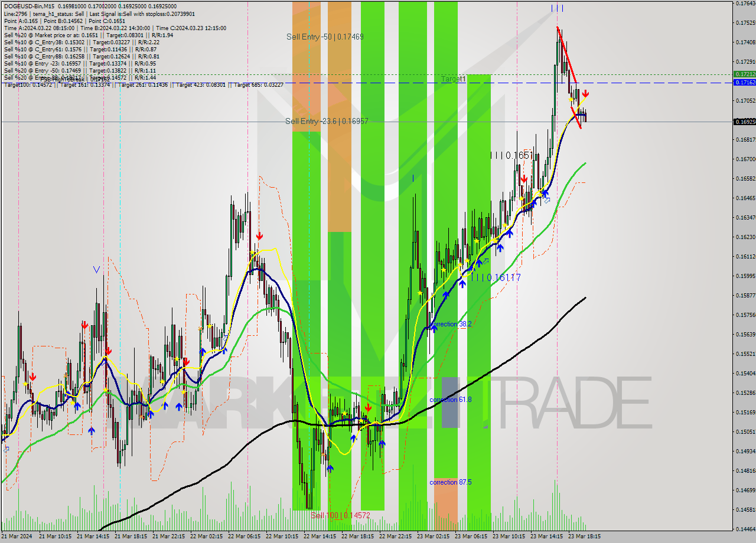Click the DOGEUSD-Bin,M15 symbol title

coord(28,6)
